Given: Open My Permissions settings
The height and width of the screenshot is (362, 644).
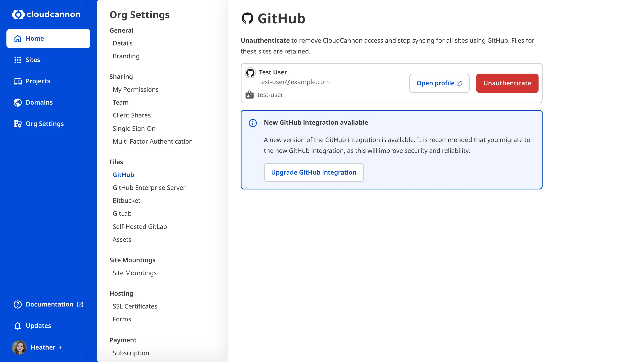Looking at the screenshot, I should (135, 89).
